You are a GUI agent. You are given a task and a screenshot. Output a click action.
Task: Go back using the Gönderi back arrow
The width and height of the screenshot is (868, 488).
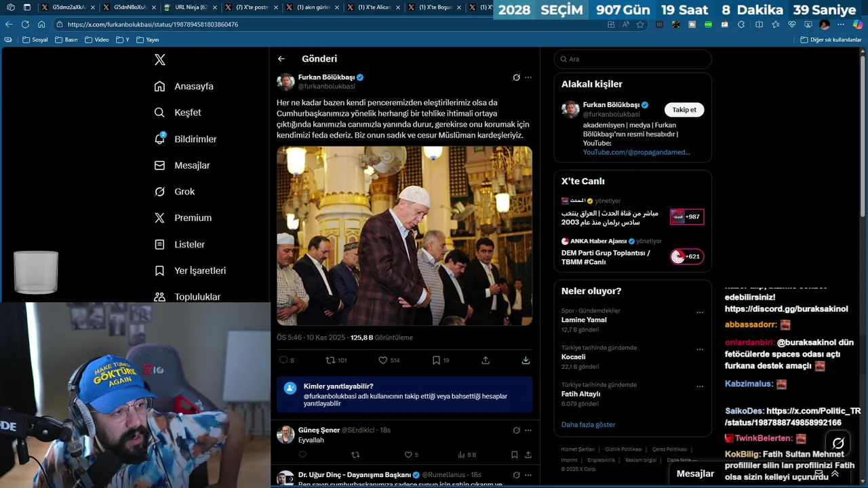pos(281,59)
